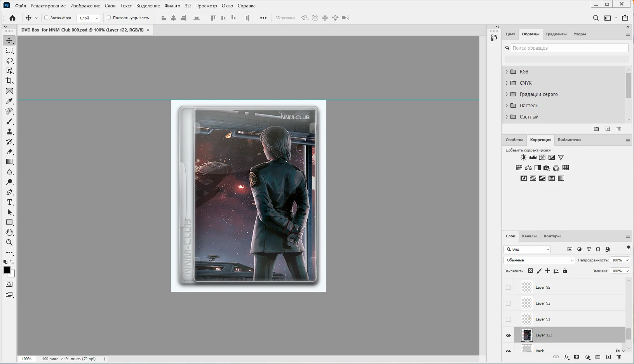This screenshot has height=364, width=634.
Task: Open the Непрозрачность value dropdown
Action: (627, 260)
